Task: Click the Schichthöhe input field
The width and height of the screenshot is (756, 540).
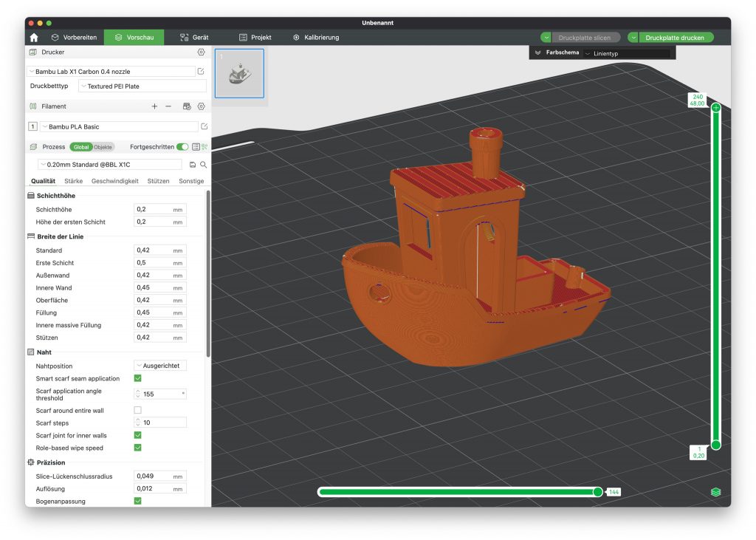Action: [154, 210]
